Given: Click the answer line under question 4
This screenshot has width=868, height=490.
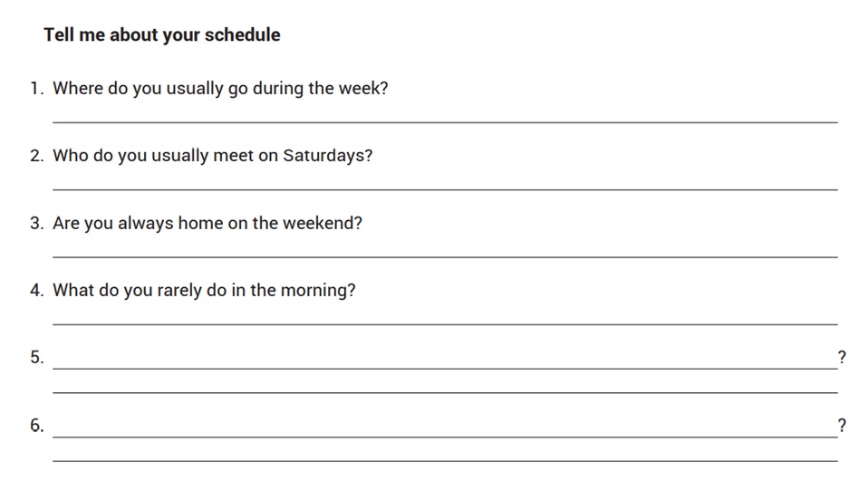Looking at the screenshot, I should pyautogui.click(x=445, y=324).
